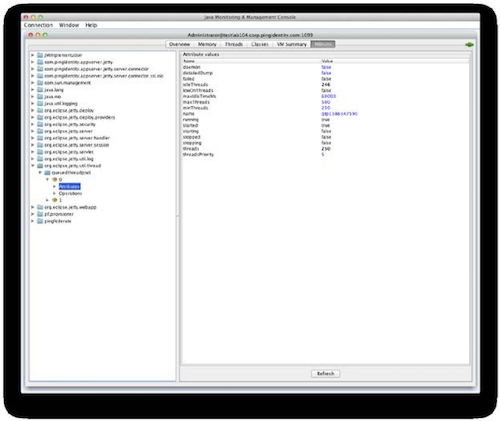Click the pingfederate folder icon
Viewport: 500px width, 421px height.
40,221
